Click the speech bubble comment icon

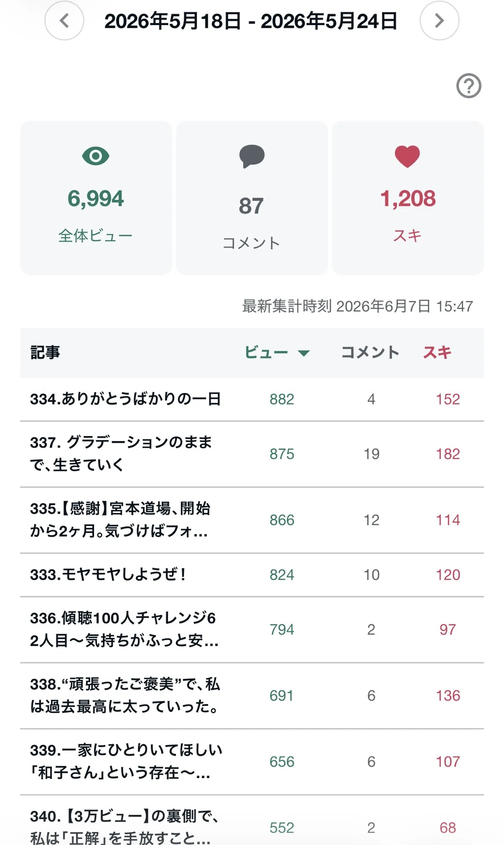[252, 156]
